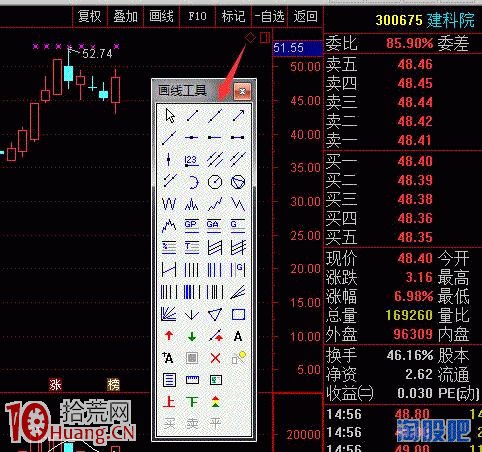
Task: Insert a green down arrow marker
Action: (x=192, y=336)
